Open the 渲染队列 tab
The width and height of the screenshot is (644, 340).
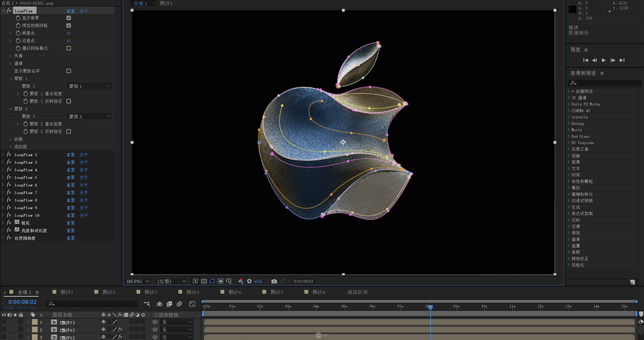(x=357, y=292)
